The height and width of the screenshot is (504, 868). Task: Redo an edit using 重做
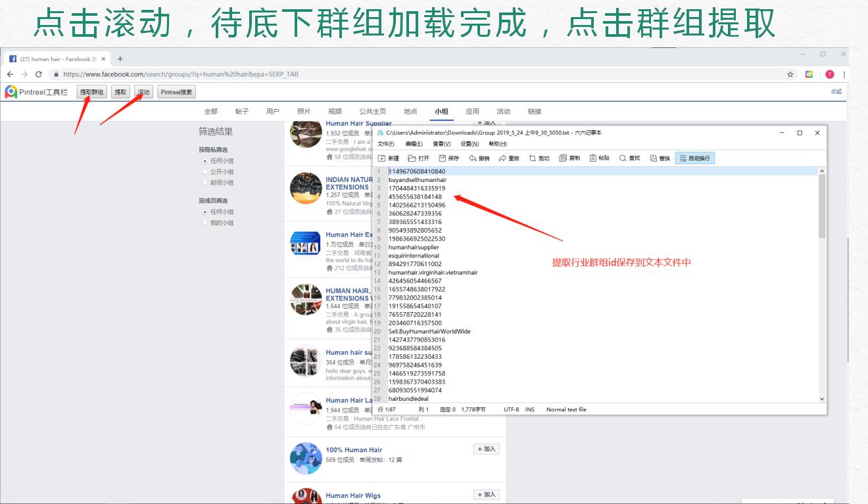[508, 158]
